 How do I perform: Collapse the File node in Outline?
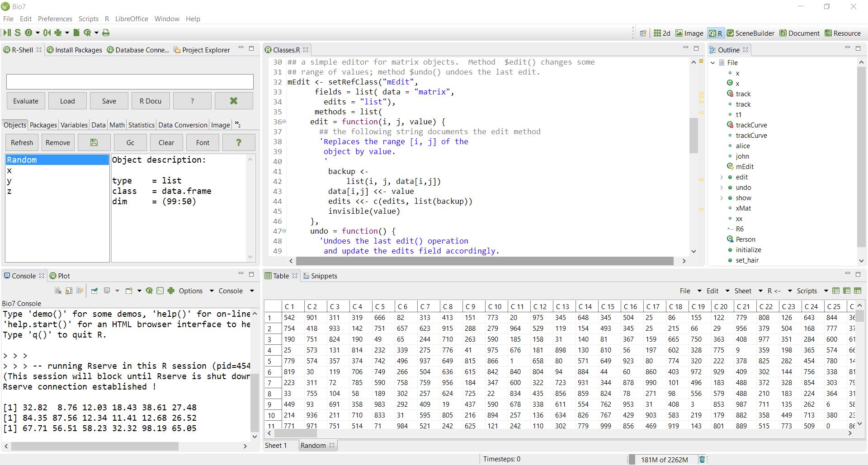[713, 62]
